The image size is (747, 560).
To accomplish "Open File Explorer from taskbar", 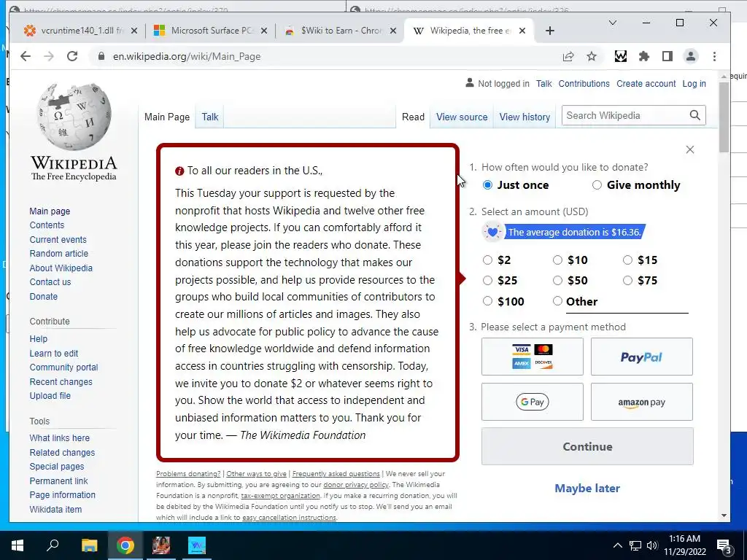I will tap(89, 545).
